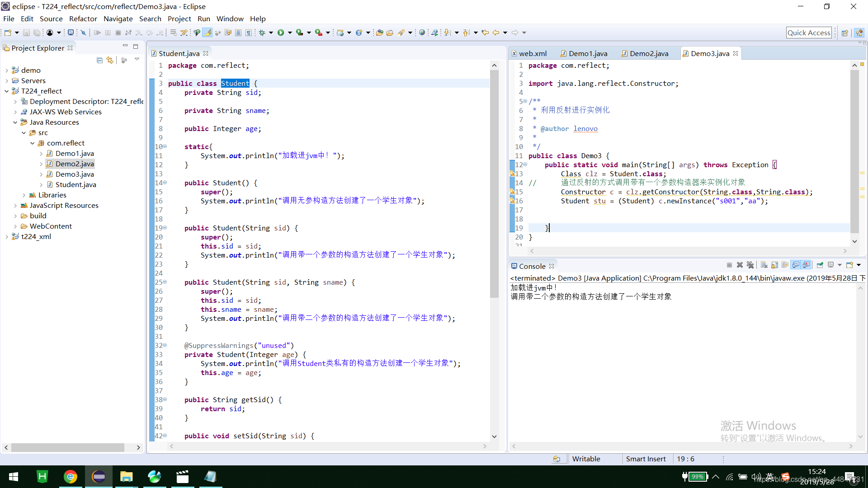Open Chrome from the Windows taskbar

[x=71, y=477]
